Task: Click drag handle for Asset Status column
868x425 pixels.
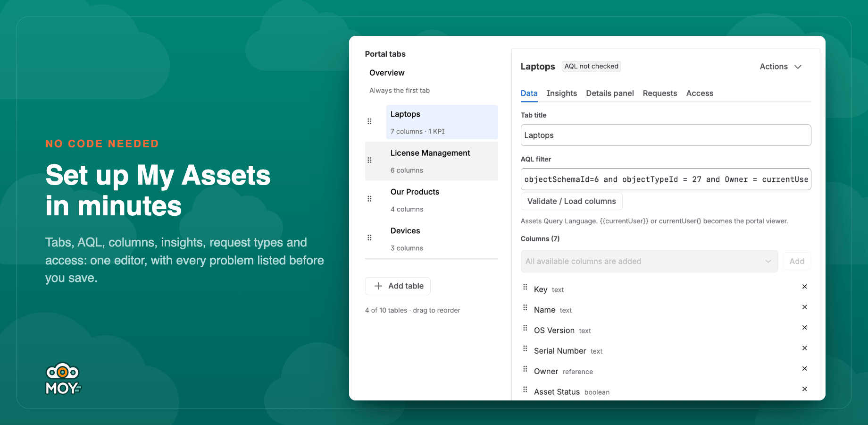Action: coord(525,390)
